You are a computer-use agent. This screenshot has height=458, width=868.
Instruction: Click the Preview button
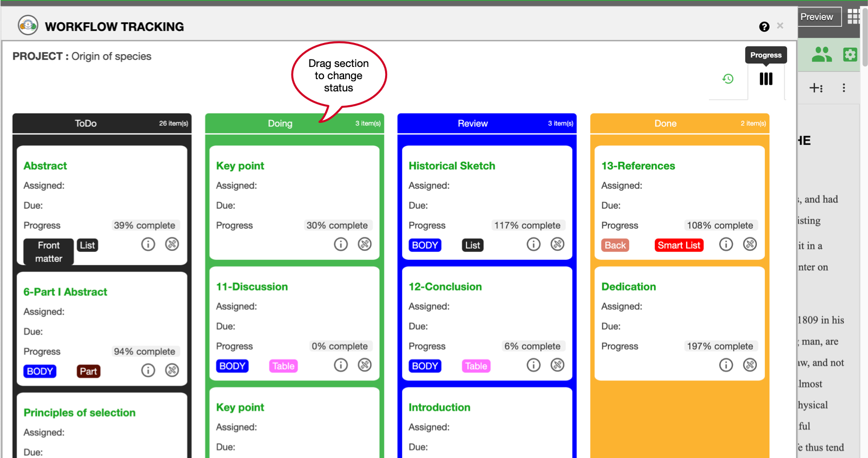817,17
